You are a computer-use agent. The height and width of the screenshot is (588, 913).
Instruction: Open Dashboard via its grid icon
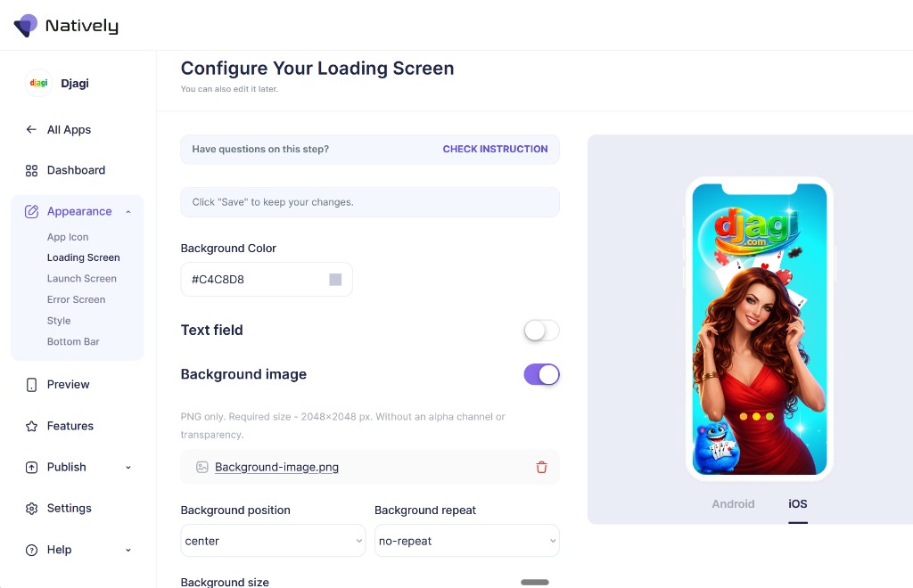click(31, 170)
